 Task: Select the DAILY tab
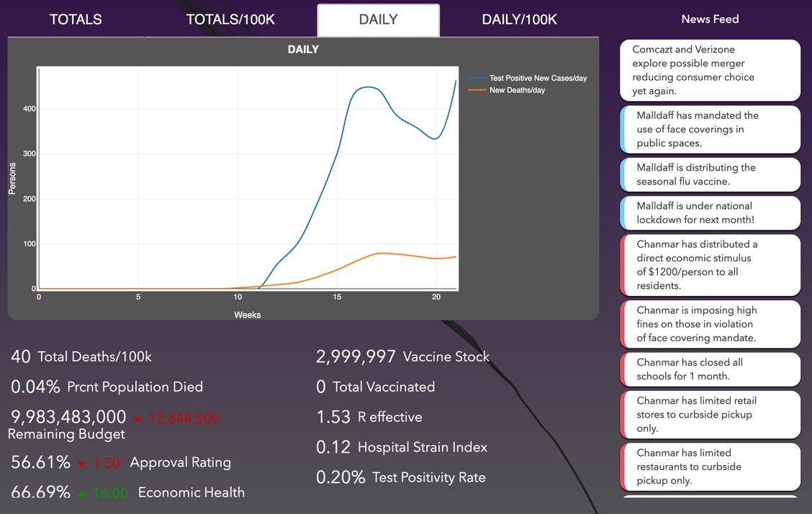point(379,19)
